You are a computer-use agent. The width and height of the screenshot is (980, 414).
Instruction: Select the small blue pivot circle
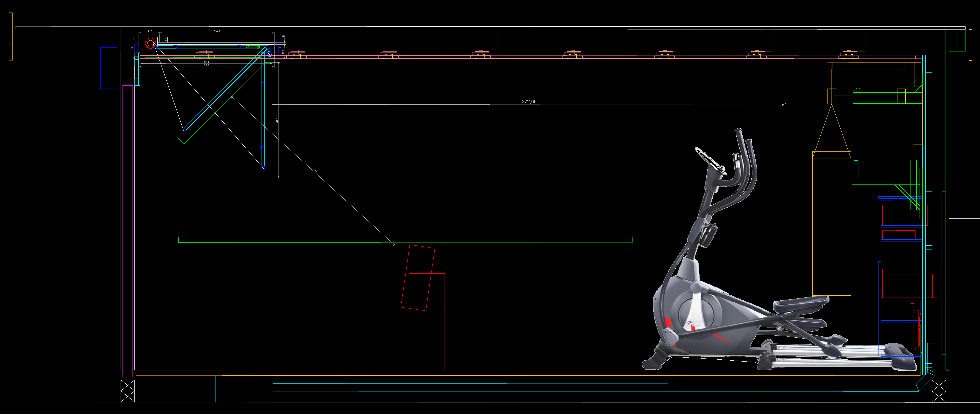click(269, 54)
